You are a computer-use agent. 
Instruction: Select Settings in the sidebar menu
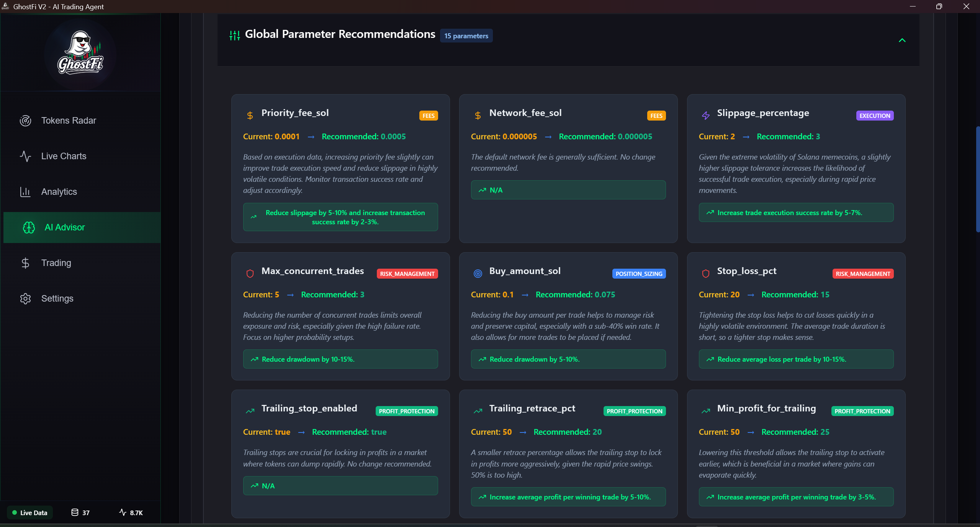(57, 298)
